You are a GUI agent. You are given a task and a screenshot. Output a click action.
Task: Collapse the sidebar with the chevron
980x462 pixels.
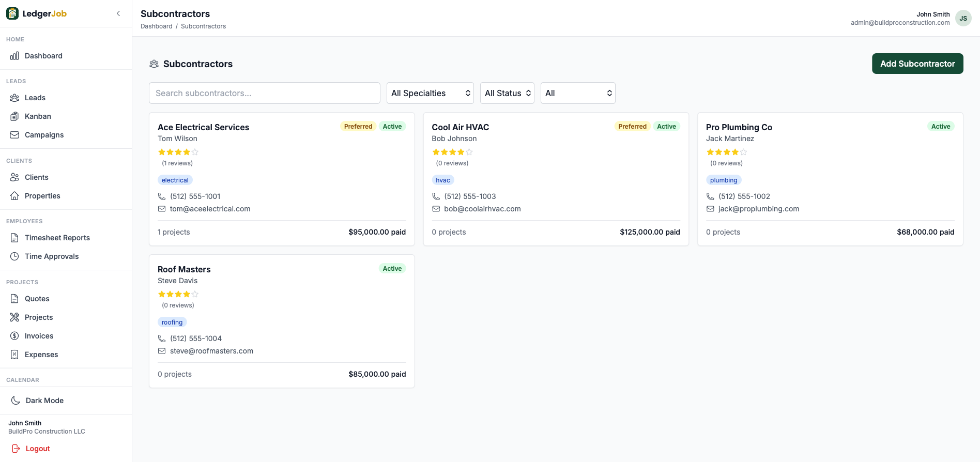click(118, 13)
